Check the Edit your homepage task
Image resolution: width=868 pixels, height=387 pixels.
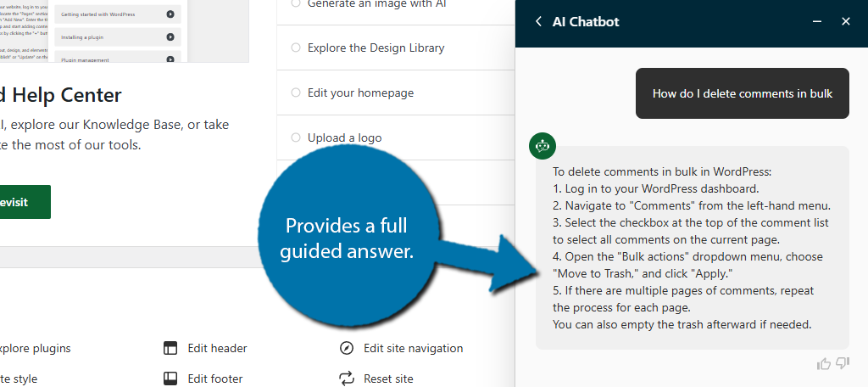(x=296, y=93)
